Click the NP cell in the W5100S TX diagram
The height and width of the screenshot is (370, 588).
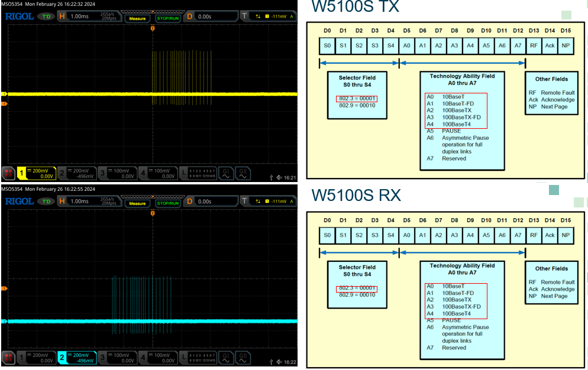[566, 46]
